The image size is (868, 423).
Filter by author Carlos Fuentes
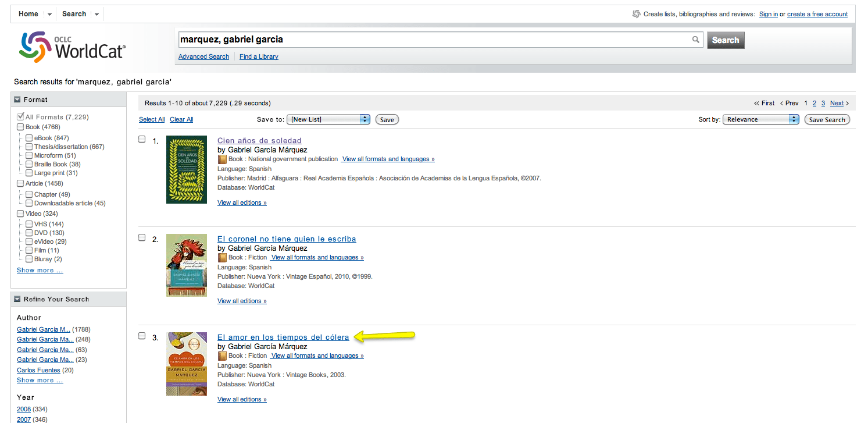pos(38,370)
